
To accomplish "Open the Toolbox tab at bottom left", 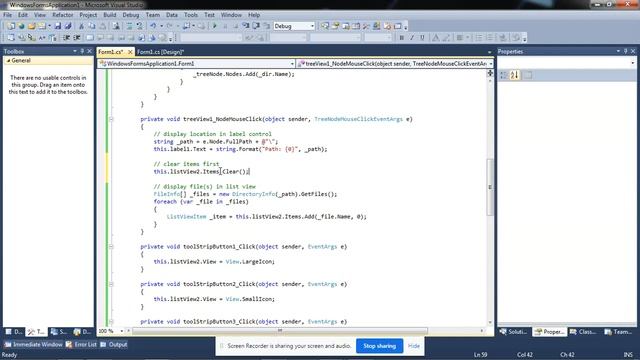I will (x=36, y=332).
